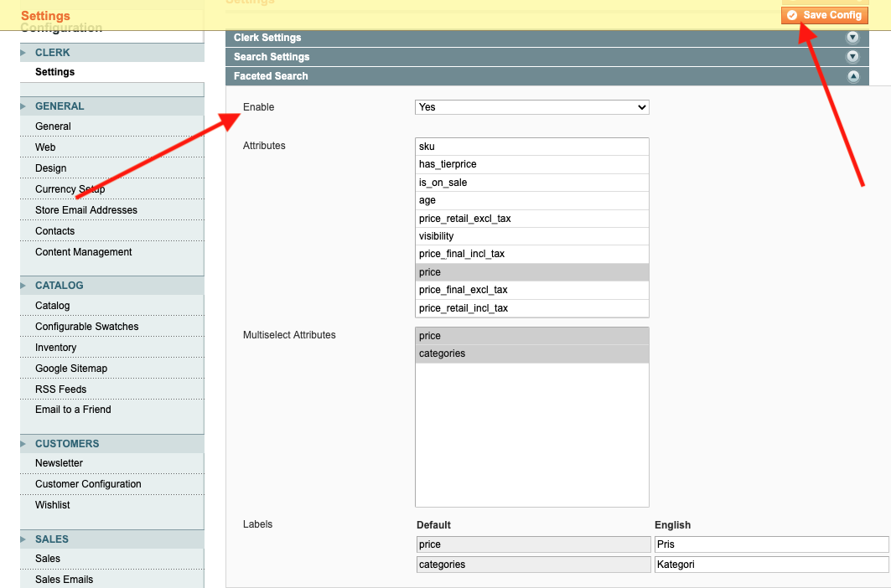Viewport: 891px width, 588px height.
Task: Navigate to Customer Configuration
Action: pos(88,484)
